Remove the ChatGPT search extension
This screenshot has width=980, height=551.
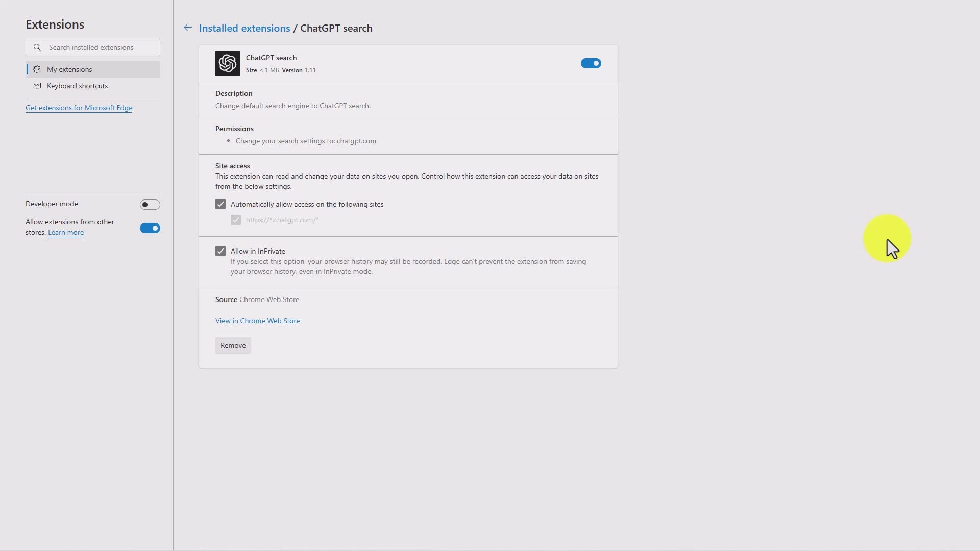233,345
